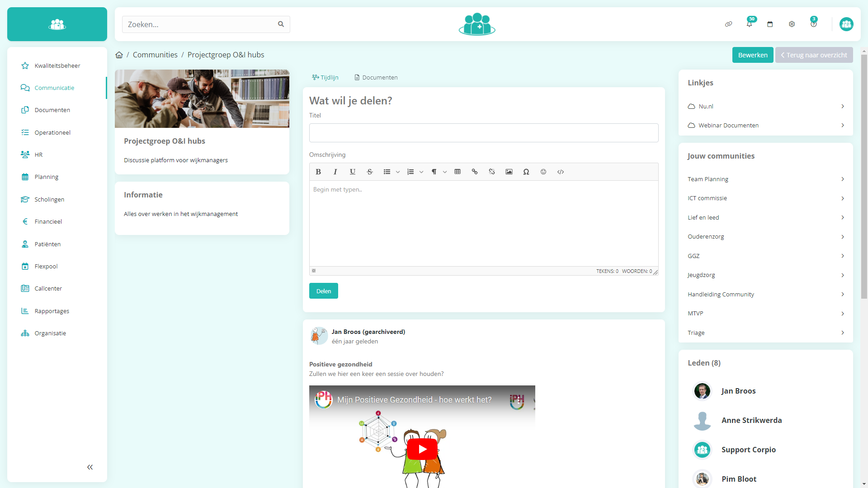Open the paragraph format tool
868x488 pixels.
coord(434,172)
